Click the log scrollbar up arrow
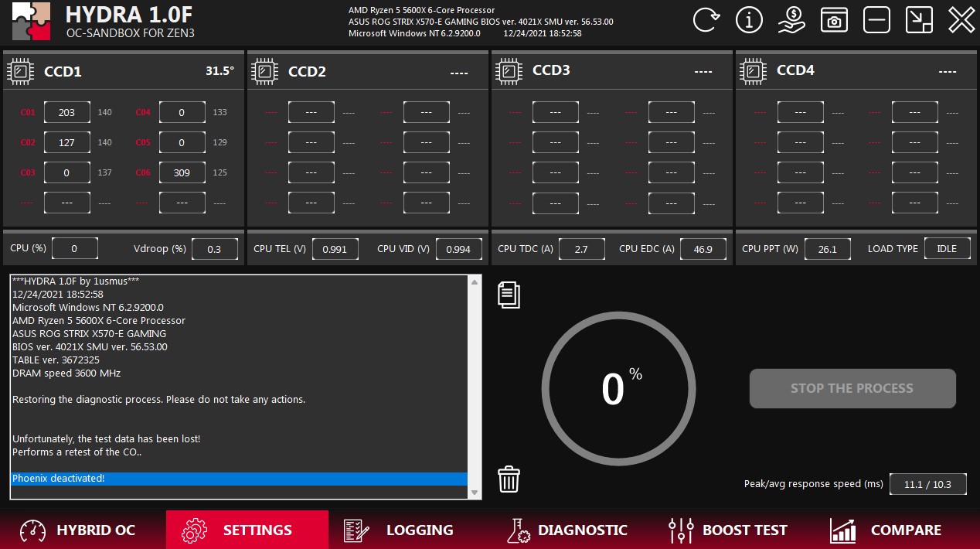The height and width of the screenshot is (549, 980). point(475,282)
